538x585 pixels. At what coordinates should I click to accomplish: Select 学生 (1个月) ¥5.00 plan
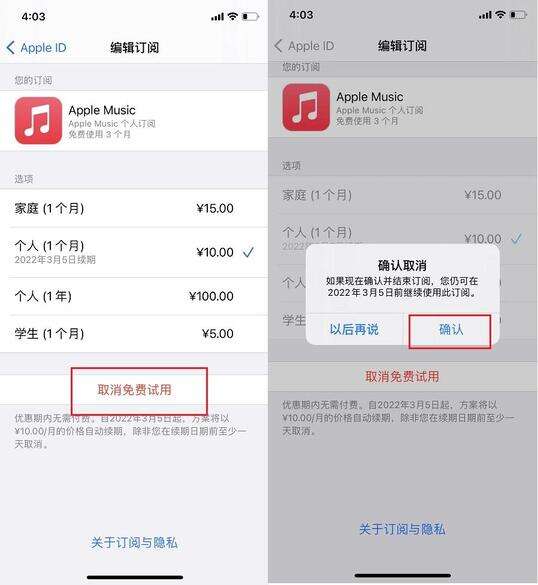click(x=134, y=334)
